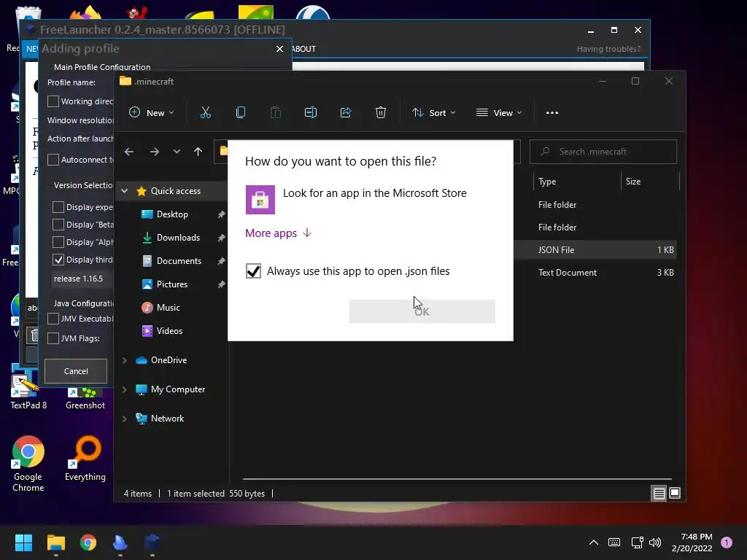Image resolution: width=747 pixels, height=560 pixels.
Task: Switch to details view icon in status bar
Action: click(659, 494)
